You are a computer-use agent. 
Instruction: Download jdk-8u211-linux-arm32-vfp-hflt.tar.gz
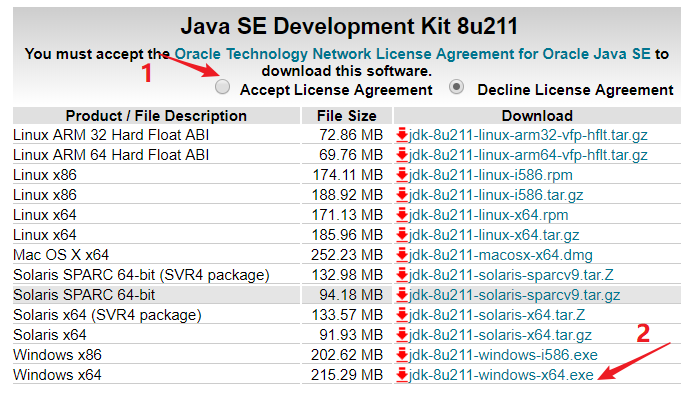point(528,135)
